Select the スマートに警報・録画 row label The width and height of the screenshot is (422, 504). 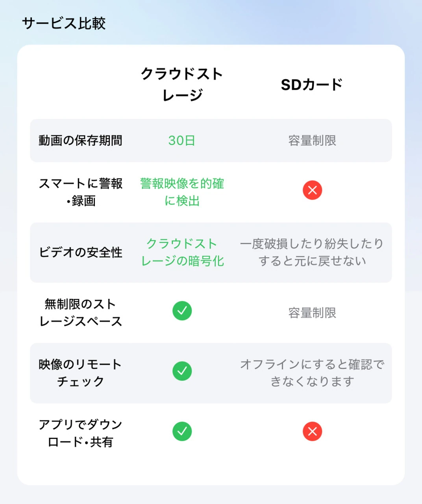[x=80, y=192]
